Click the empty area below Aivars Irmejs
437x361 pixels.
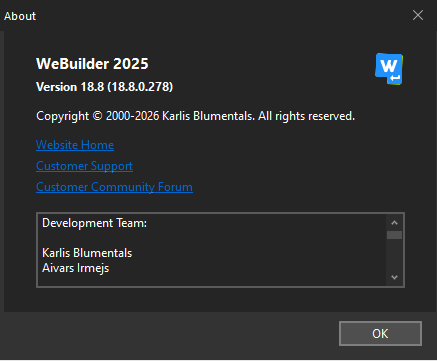[x=213, y=280]
